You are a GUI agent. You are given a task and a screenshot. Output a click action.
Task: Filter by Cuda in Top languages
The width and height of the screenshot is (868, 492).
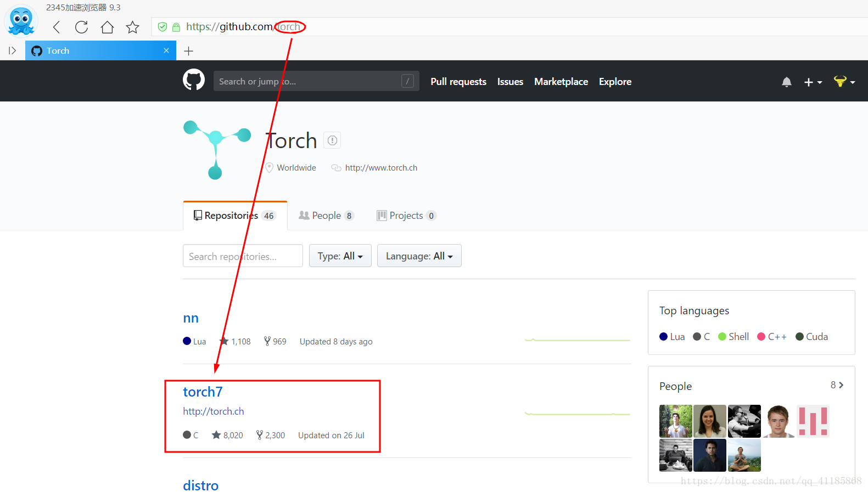coord(811,337)
